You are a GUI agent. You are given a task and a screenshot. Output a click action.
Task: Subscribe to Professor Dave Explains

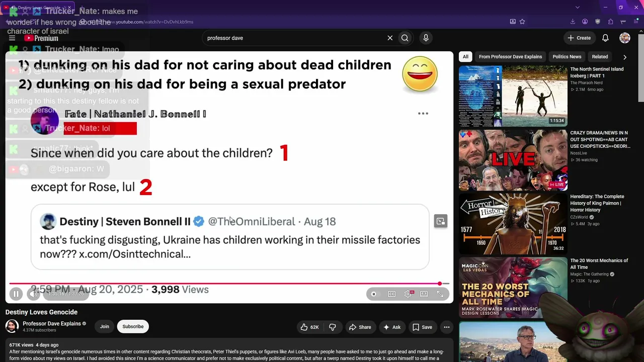(x=133, y=327)
